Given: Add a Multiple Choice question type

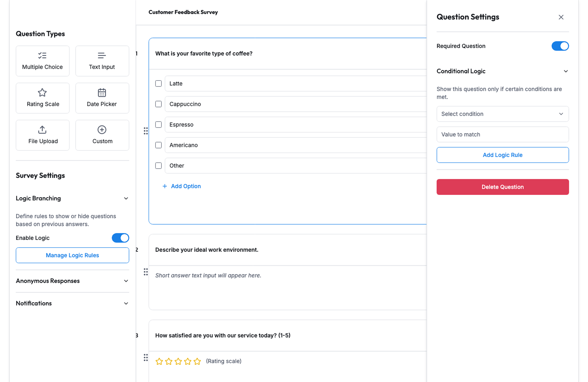Looking at the screenshot, I should point(43,61).
